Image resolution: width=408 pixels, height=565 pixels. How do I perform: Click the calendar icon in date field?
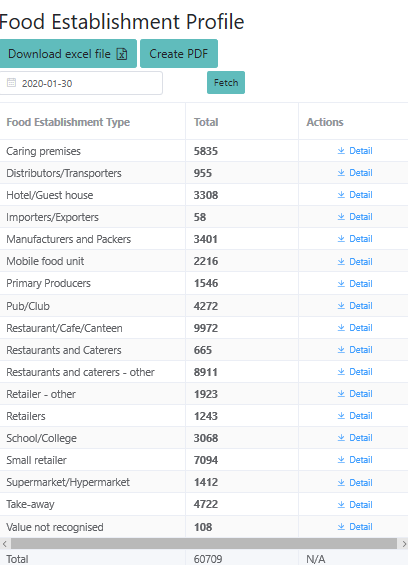point(12,83)
